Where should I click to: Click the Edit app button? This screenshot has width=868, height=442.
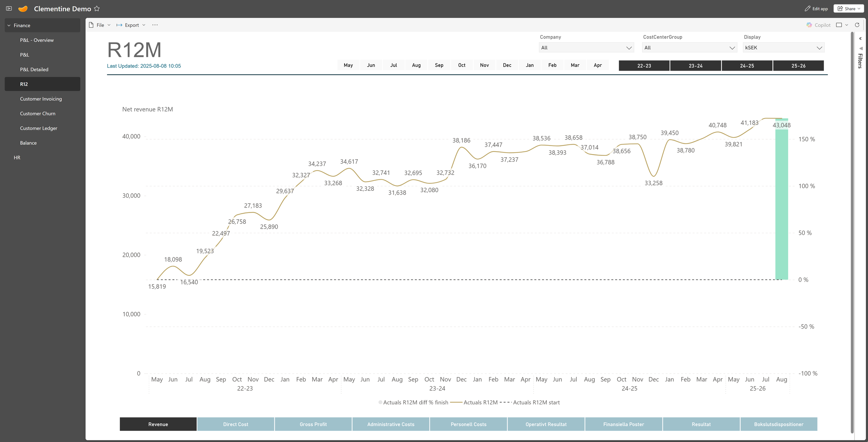(816, 9)
